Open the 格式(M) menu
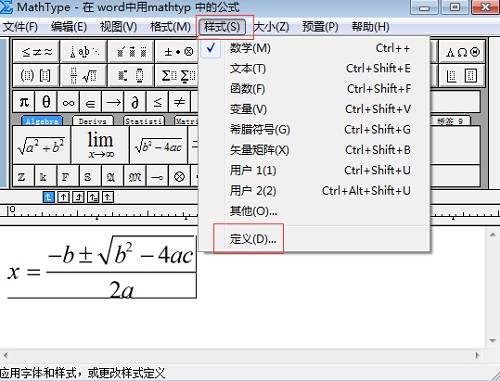Screen dimensions: 500x381 [170, 27]
